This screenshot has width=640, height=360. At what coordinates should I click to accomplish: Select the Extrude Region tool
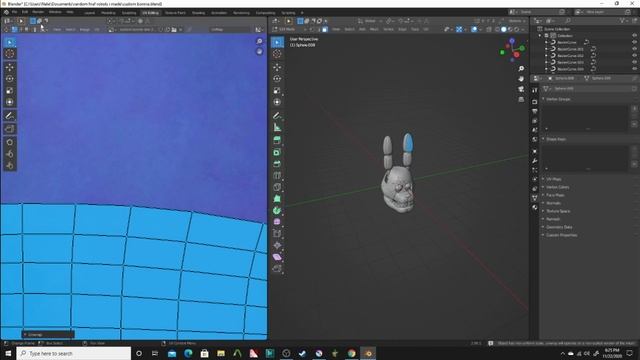[277, 141]
